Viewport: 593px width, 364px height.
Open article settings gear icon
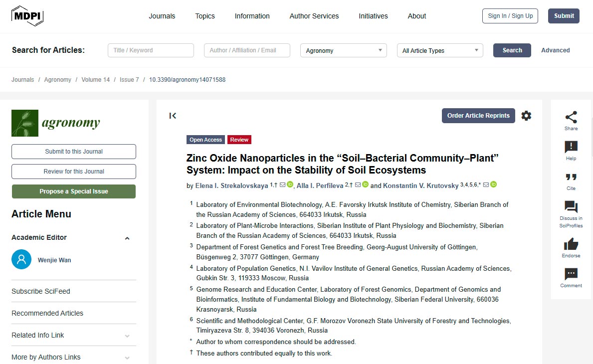(x=526, y=116)
